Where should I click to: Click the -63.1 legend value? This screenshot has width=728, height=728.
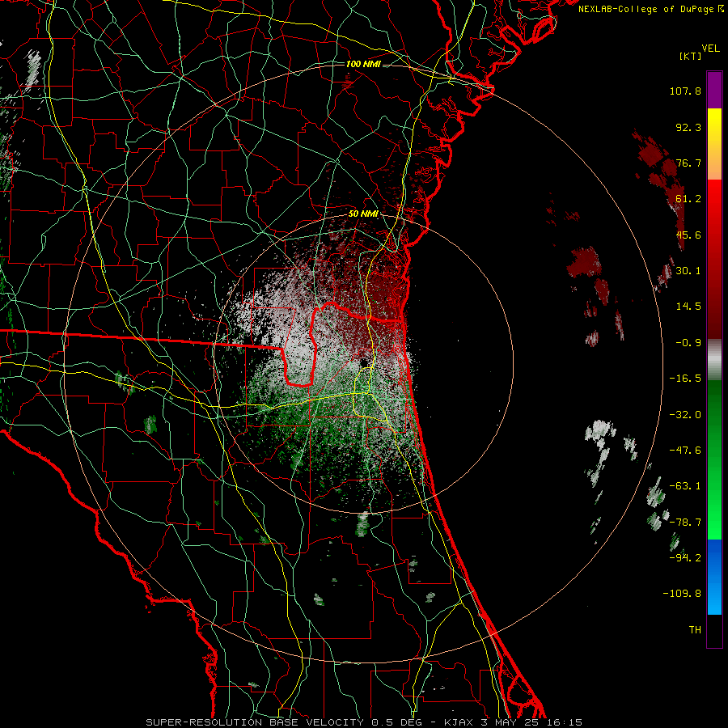(x=685, y=486)
